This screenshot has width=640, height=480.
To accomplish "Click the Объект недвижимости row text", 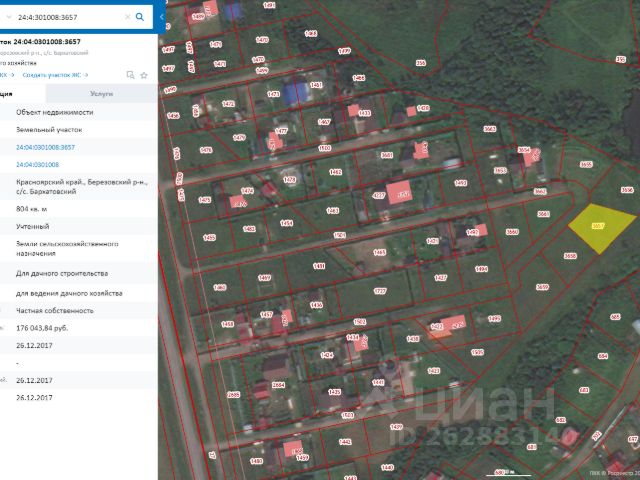I will 54,112.
